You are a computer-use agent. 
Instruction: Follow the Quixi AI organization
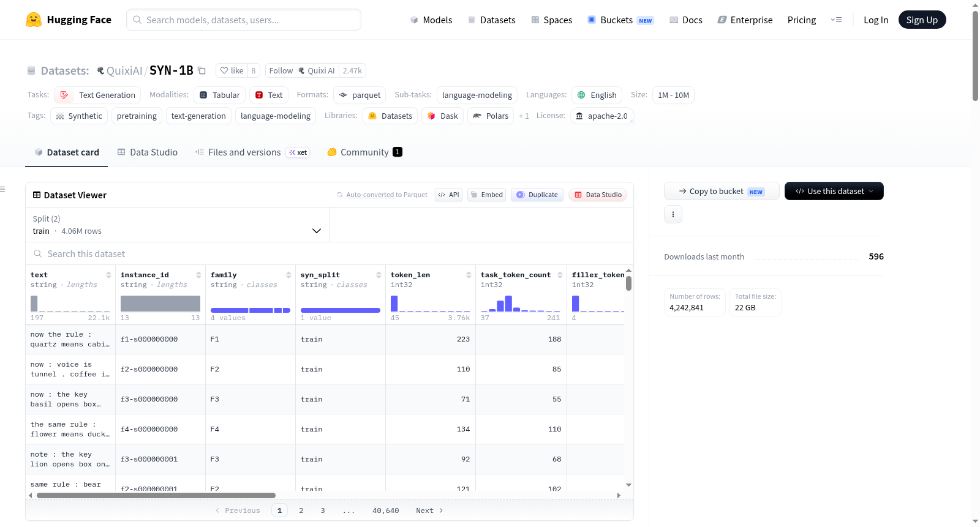302,70
